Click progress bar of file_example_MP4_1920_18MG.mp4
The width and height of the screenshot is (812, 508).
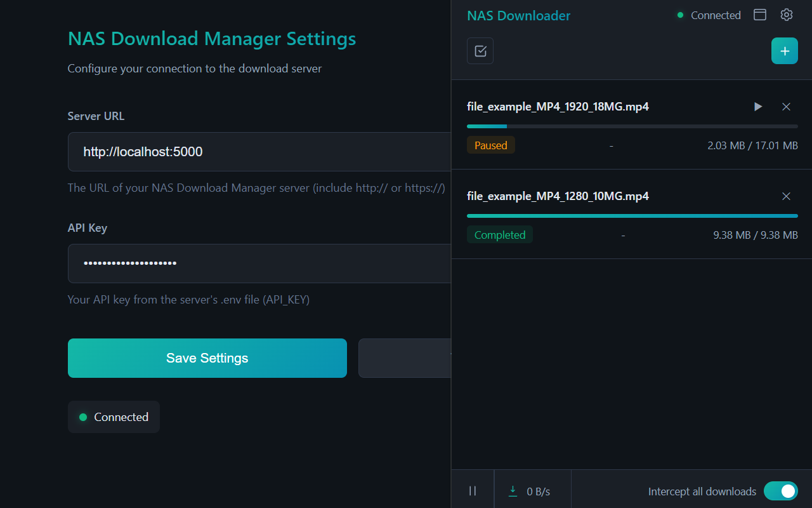632,126
